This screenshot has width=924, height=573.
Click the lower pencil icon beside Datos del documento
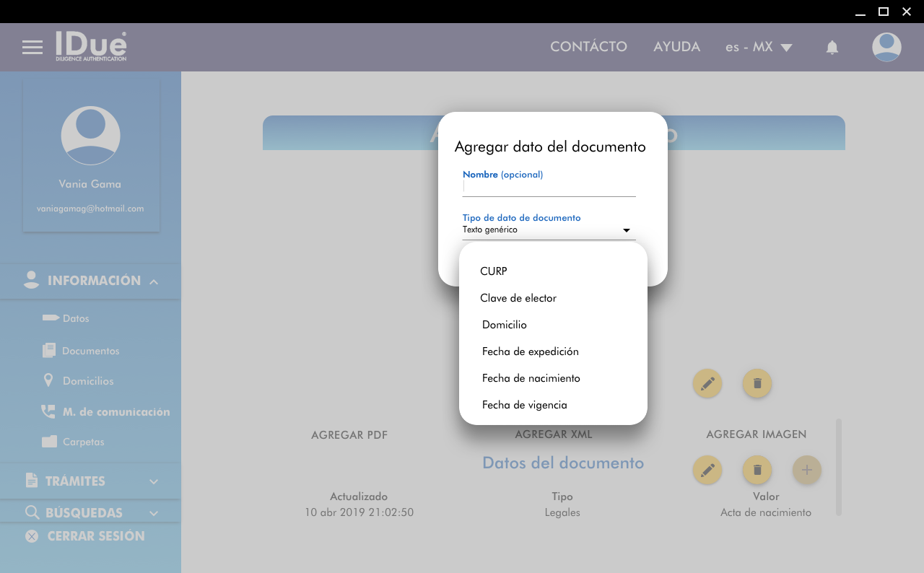707,470
